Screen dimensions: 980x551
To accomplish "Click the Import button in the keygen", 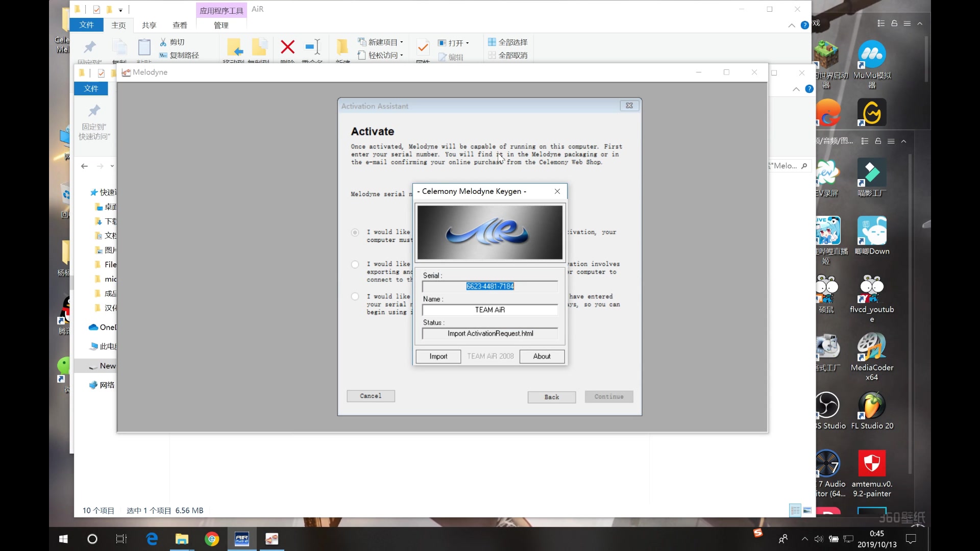I will (438, 356).
